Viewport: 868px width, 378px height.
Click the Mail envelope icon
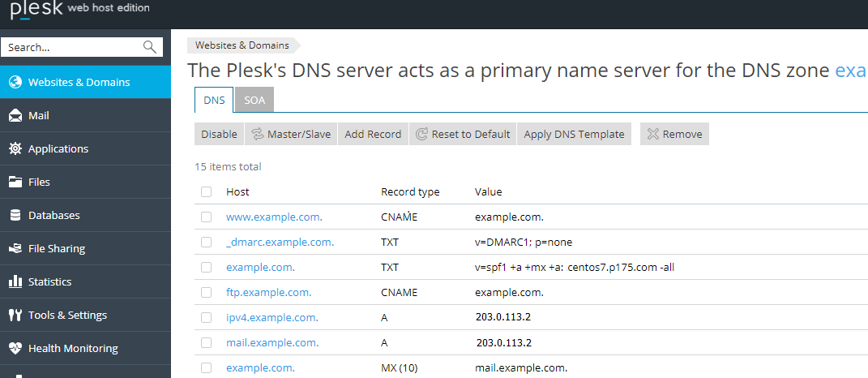point(15,115)
